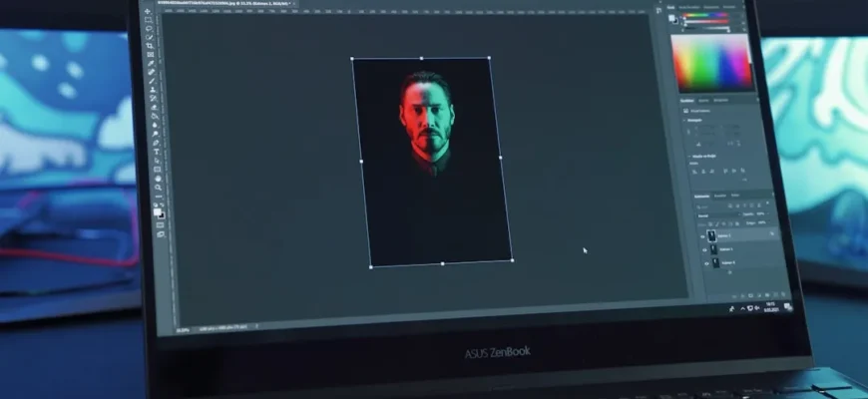Select the Eraser tool

[x=154, y=108]
